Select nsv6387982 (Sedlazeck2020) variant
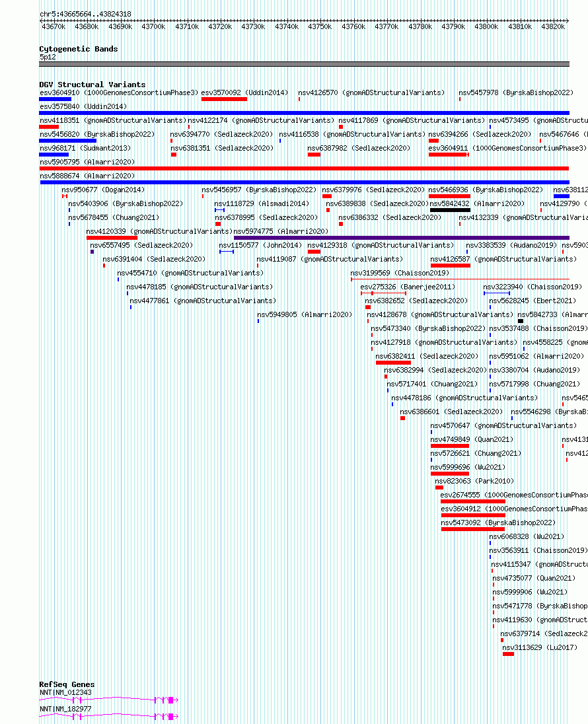Image resolution: width=588 pixels, height=724 pixels. [x=359, y=148]
